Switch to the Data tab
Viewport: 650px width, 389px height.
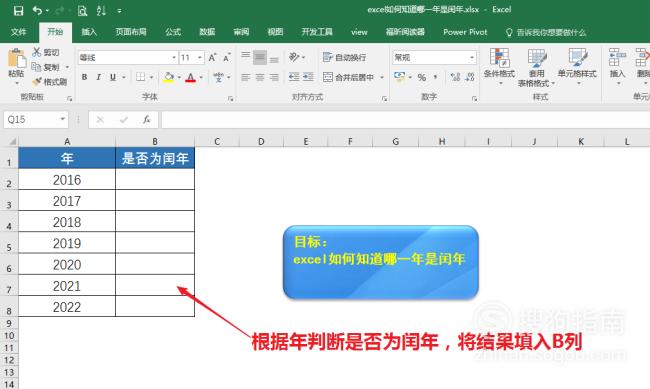207,32
